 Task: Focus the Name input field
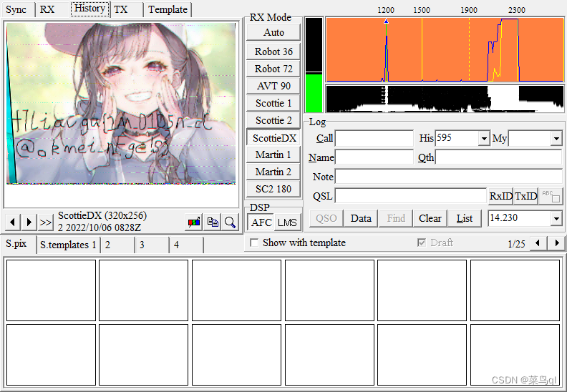pyautogui.click(x=374, y=157)
